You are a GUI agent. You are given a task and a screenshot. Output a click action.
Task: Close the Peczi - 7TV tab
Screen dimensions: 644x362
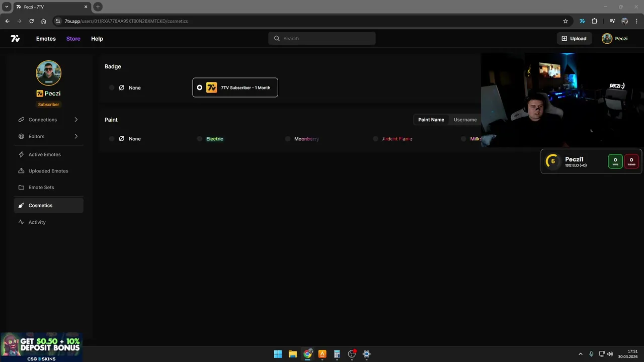86,7
